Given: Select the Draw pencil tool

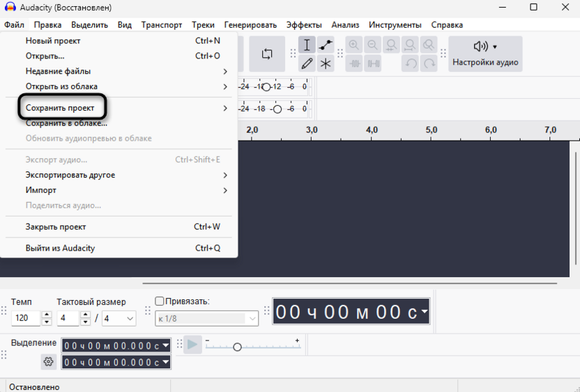Looking at the screenshot, I should pyautogui.click(x=307, y=63).
